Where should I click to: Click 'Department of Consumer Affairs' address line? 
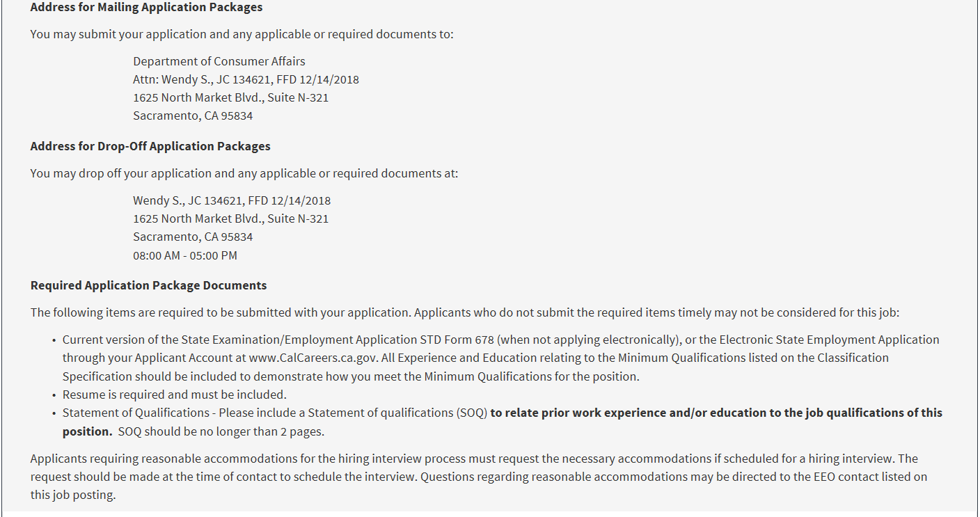click(x=219, y=61)
